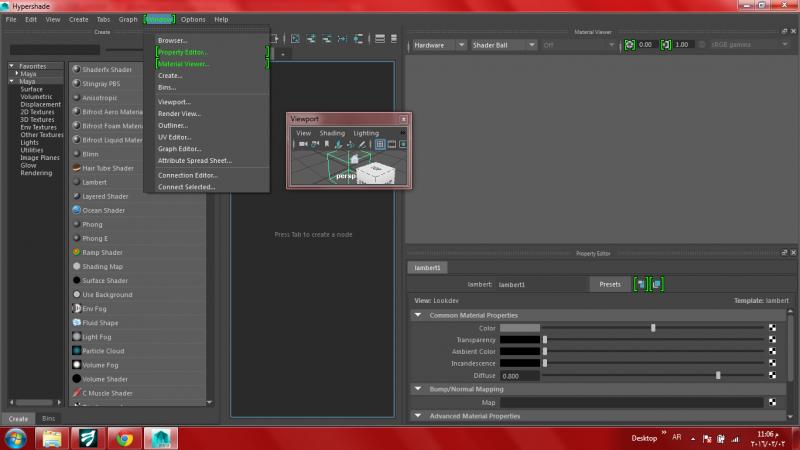Click the Ocean Shader icon in Create list
The width and height of the screenshot is (800, 450).
tap(77, 210)
